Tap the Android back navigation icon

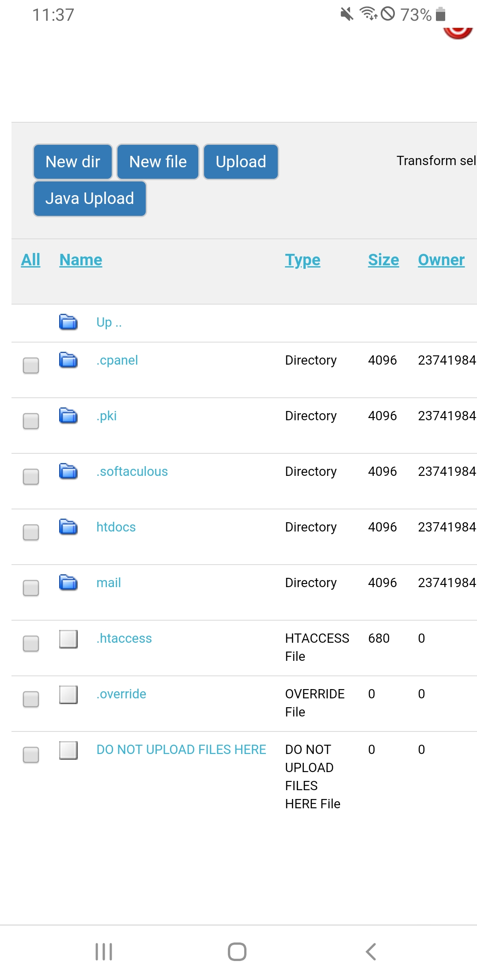[x=371, y=951]
